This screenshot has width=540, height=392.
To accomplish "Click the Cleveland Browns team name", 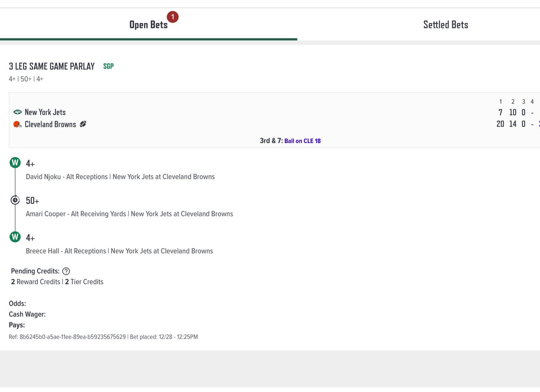I will tap(50, 124).
